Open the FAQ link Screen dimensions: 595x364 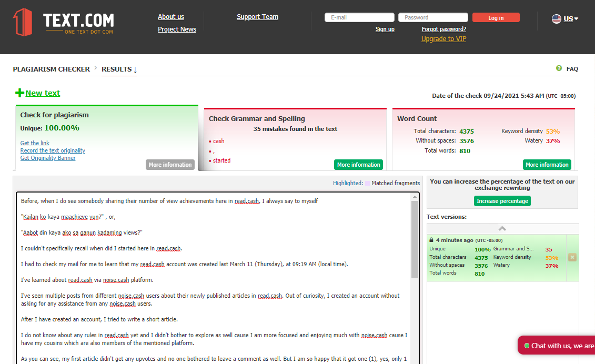pos(572,69)
